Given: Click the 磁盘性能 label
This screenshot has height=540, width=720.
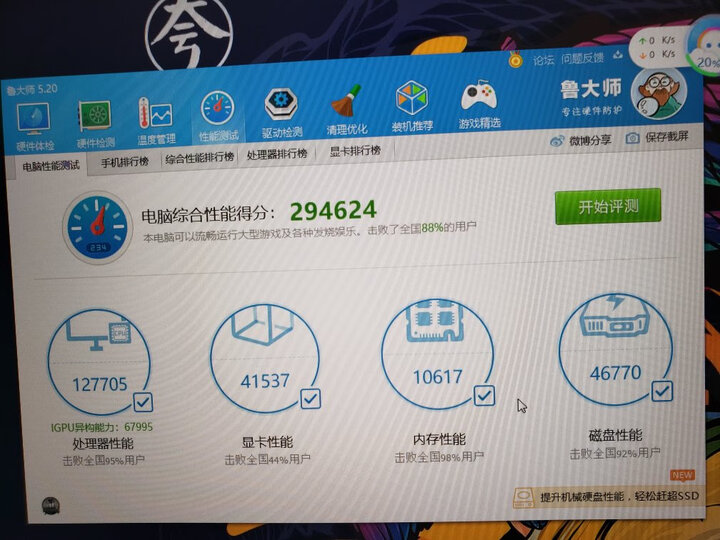Looking at the screenshot, I should coord(615,435).
